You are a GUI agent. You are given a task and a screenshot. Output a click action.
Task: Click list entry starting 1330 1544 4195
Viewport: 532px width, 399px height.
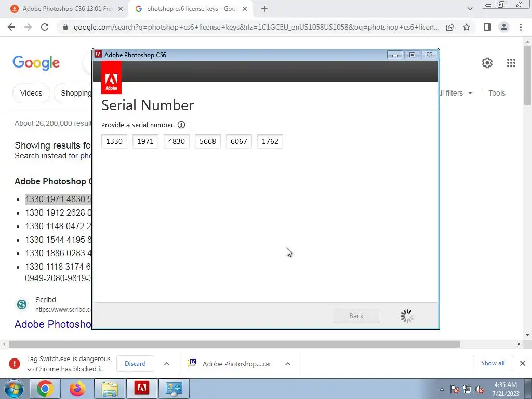pyautogui.click(x=58, y=240)
